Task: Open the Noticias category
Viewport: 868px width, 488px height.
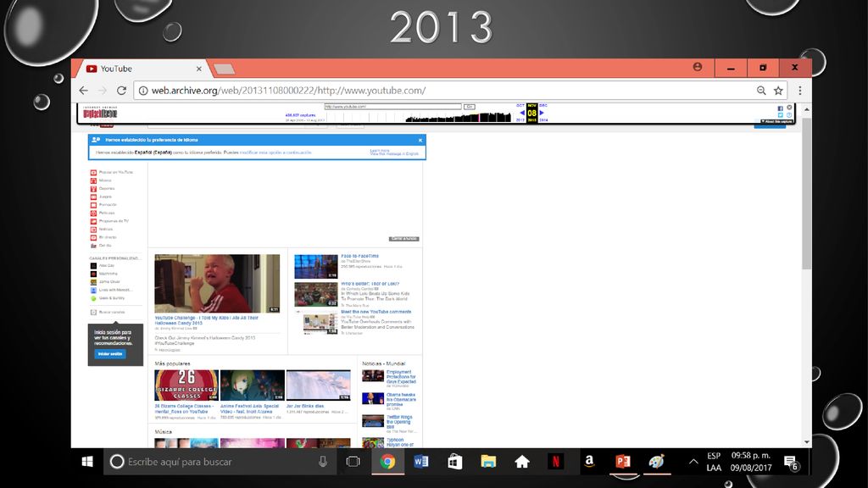Action: click(x=102, y=229)
